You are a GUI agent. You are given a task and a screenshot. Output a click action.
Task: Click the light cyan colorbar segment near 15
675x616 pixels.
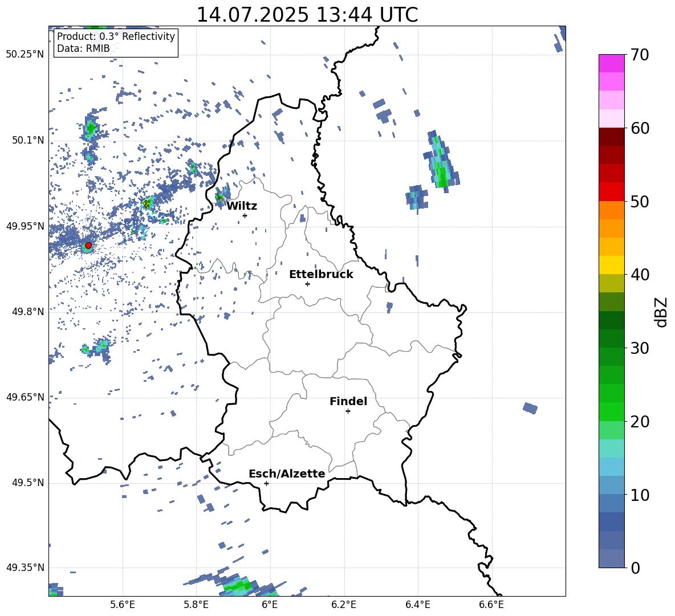point(611,448)
